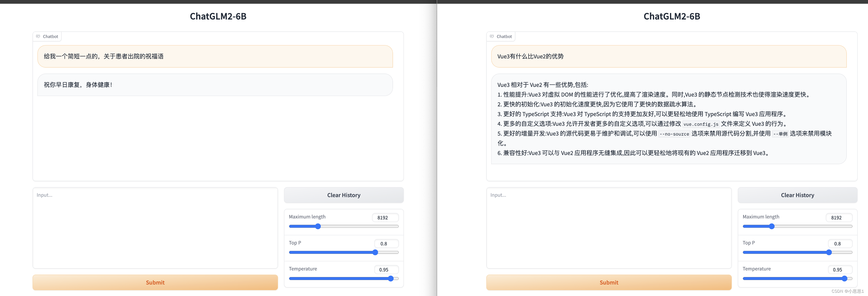Viewport: 868px width, 296px height.
Task: Focus the Input textbox in right window
Action: [609, 228]
